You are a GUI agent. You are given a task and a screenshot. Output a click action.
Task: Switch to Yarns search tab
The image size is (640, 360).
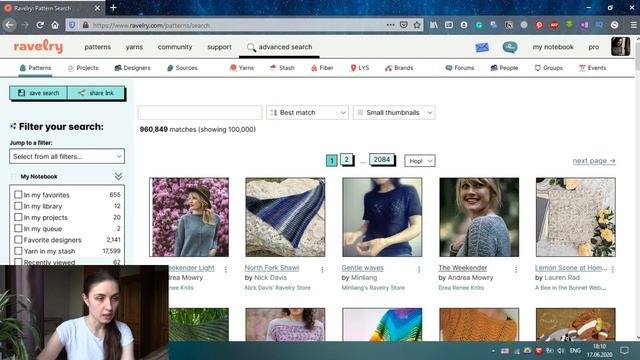(x=242, y=68)
